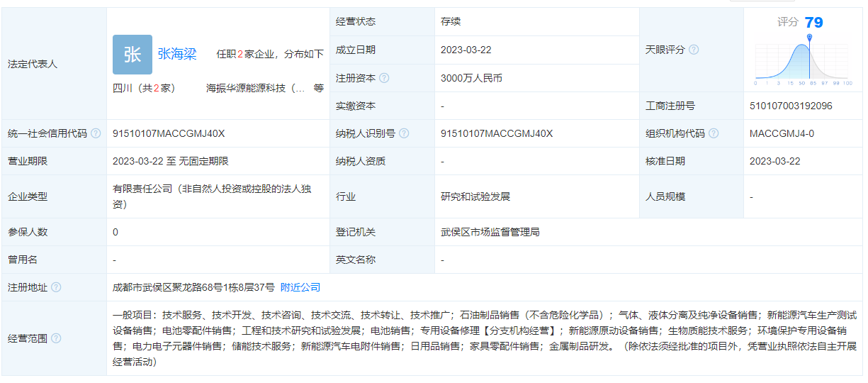The width and height of the screenshot is (868, 383).
Task: Click the registered address 成都市武侯区聚龙路68号
Action: 193,287
